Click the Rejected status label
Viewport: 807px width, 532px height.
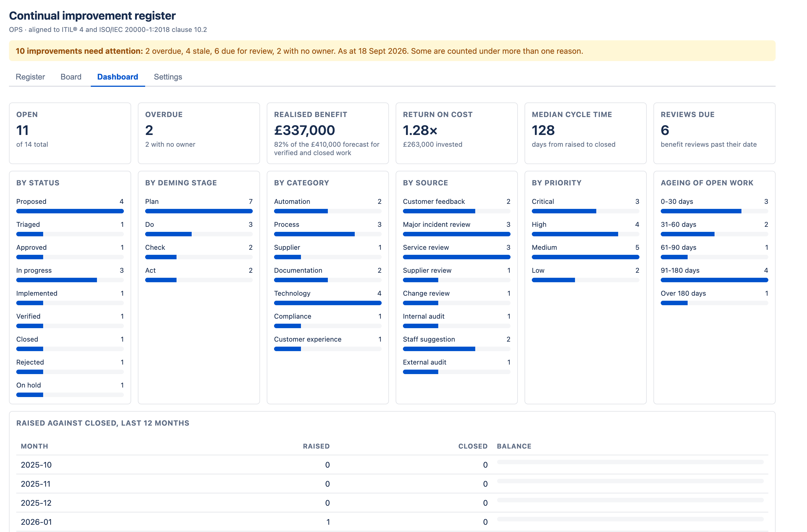point(30,362)
